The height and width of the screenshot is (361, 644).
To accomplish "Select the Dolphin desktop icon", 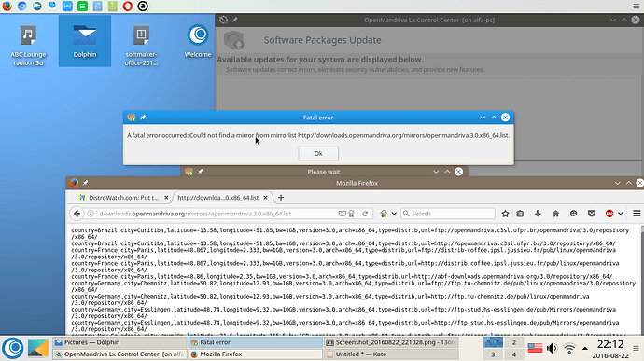I will point(85,41).
